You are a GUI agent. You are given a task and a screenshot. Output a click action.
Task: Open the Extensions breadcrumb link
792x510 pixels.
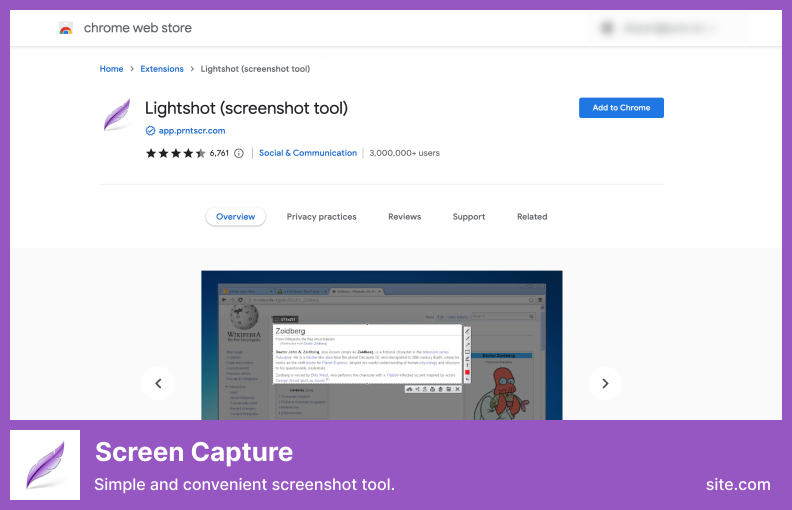point(162,69)
